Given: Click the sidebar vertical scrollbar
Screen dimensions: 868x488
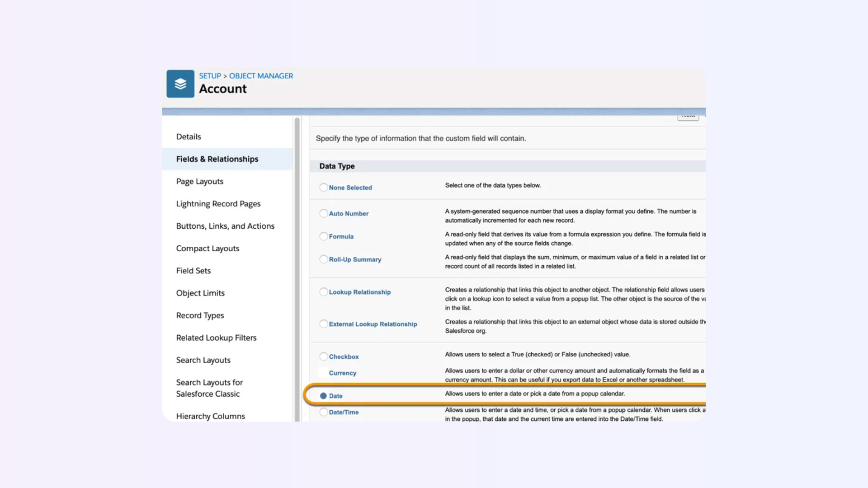Looking at the screenshot, I should pyautogui.click(x=297, y=269).
